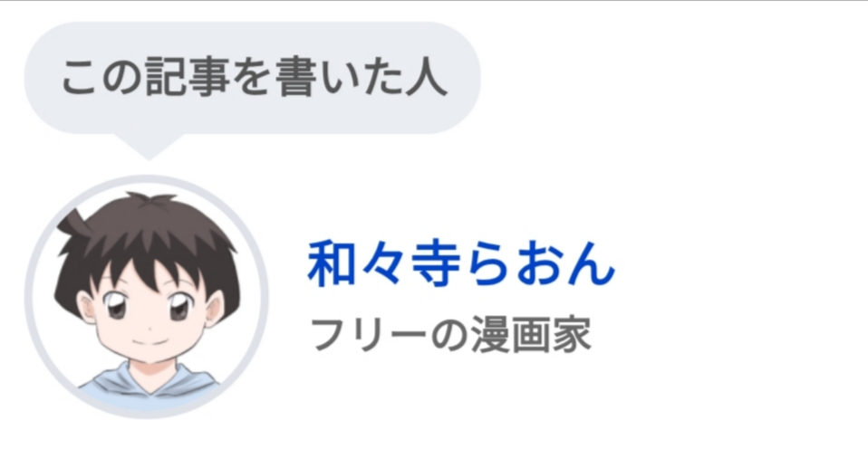Select the フリー word in the subtitle
The image size is (868, 449).
pyautogui.click(x=369, y=335)
